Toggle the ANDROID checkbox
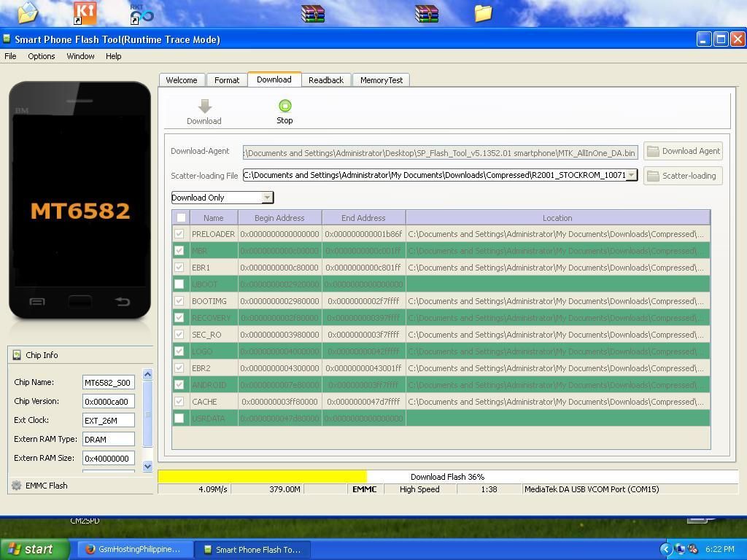The width and height of the screenshot is (747, 560). pos(179,385)
